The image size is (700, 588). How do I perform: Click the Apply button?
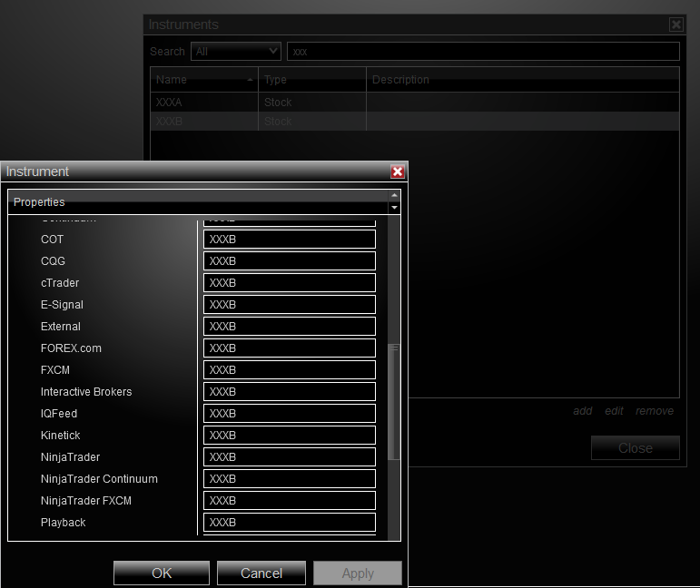358,573
